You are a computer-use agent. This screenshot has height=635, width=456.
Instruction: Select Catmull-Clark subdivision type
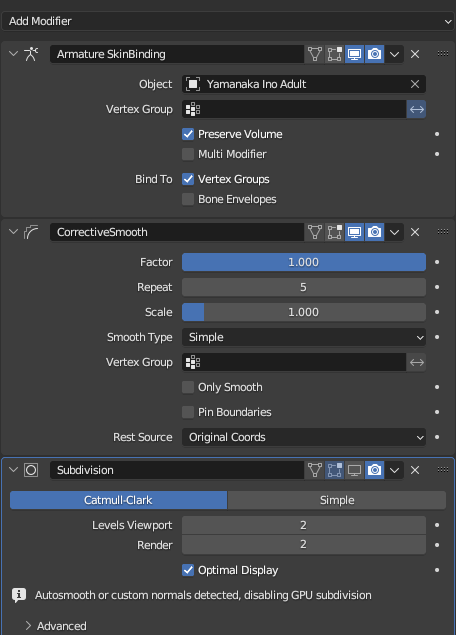[118, 500]
